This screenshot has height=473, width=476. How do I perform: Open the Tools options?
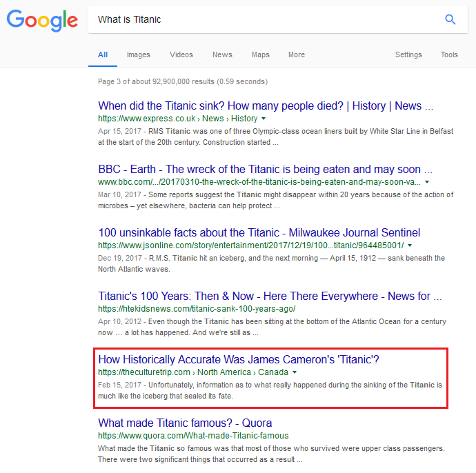point(449,54)
